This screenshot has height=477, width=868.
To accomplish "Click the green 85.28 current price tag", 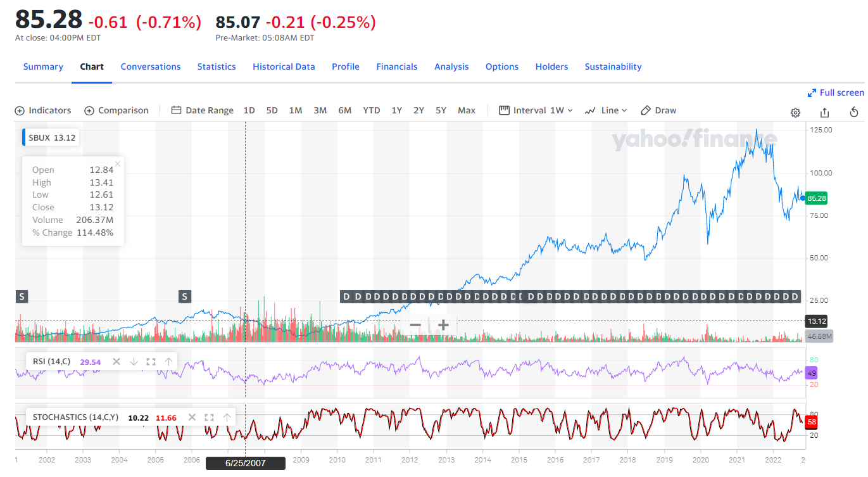I will tap(817, 198).
